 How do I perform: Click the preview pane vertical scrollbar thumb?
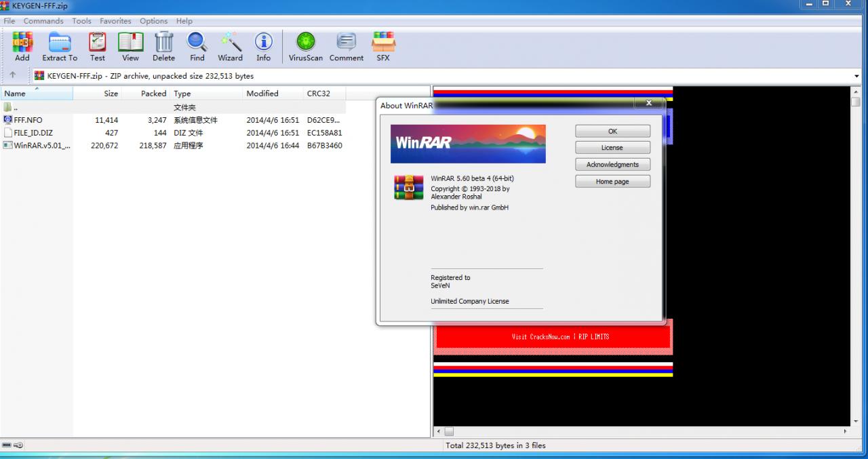pos(855,102)
